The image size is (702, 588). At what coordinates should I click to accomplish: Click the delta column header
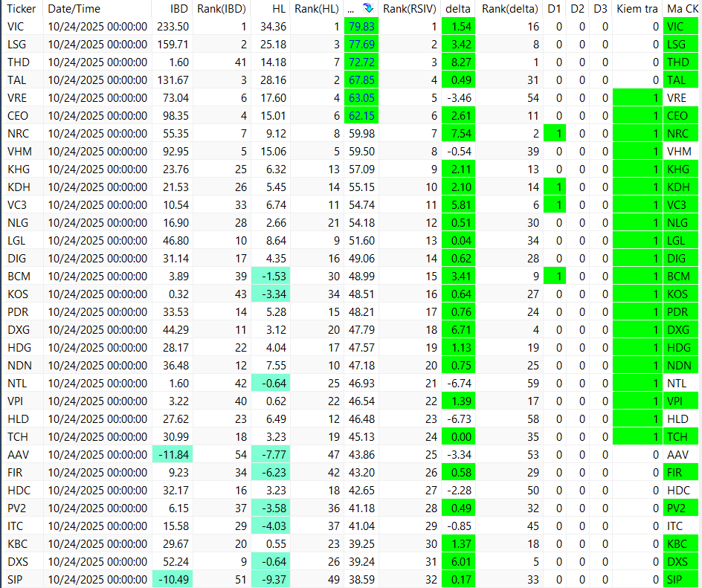point(458,8)
